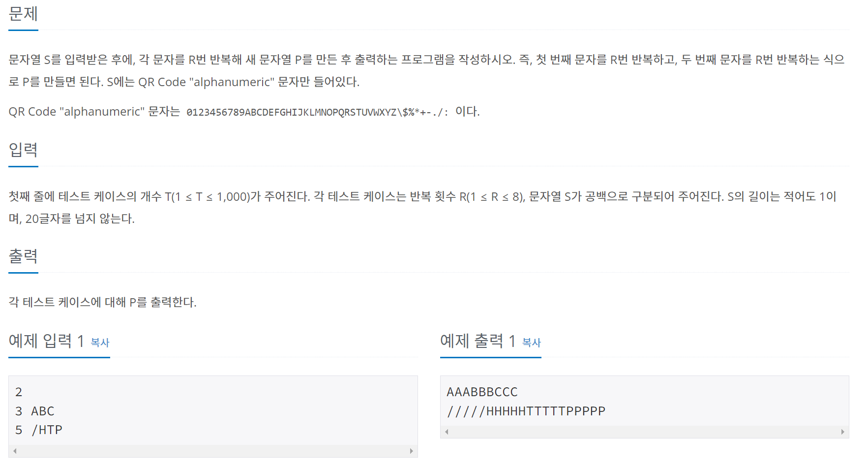Click the output description paragraph about P
Viewport: 868px width, 469px height.
click(102, 302)
